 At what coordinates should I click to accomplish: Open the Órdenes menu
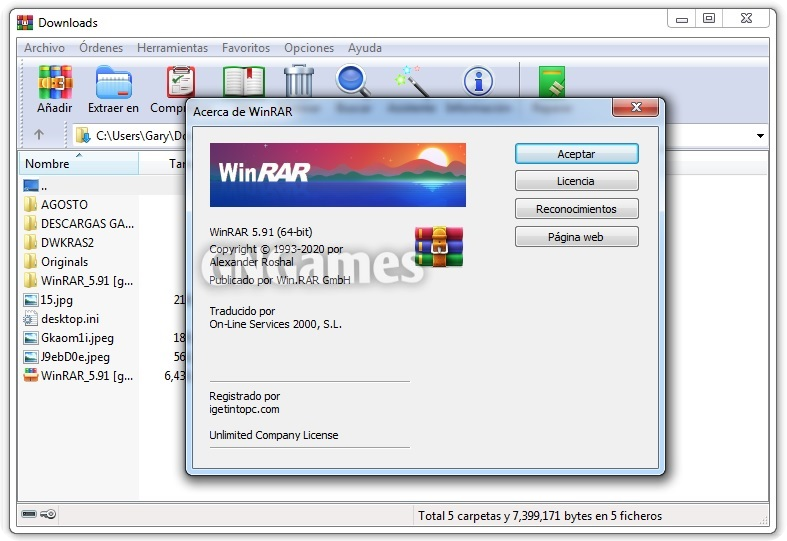click(101, 48)
